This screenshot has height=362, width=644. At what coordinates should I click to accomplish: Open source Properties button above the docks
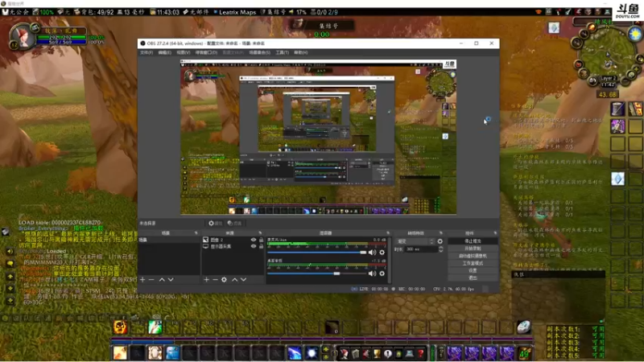tap(215, 224)
